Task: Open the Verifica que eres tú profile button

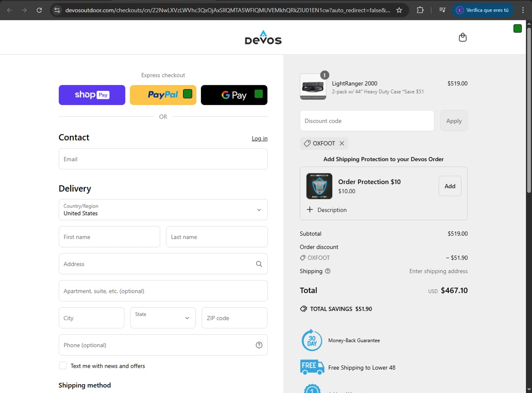Action: (x=483, y=10)
